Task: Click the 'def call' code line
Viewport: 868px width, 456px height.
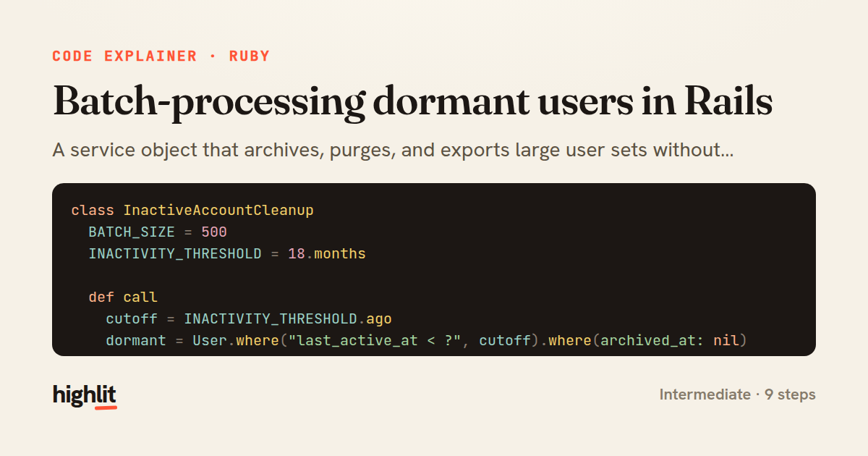Action: 123,297
